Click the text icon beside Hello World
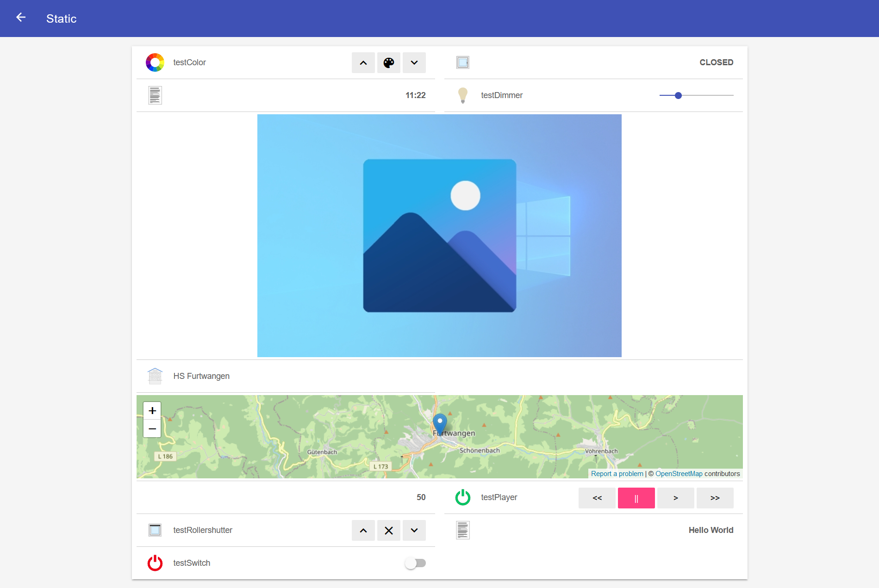Screen dimensions: 879x588 click(x=463, y=530)
